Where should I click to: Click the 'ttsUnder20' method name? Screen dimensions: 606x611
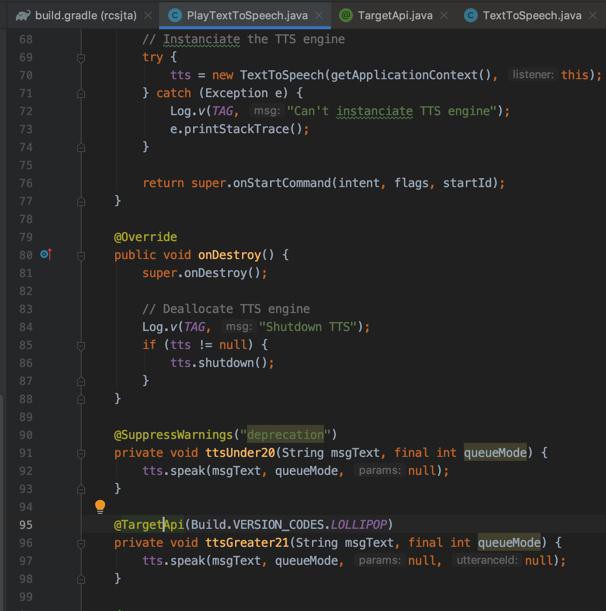point(240,453)
